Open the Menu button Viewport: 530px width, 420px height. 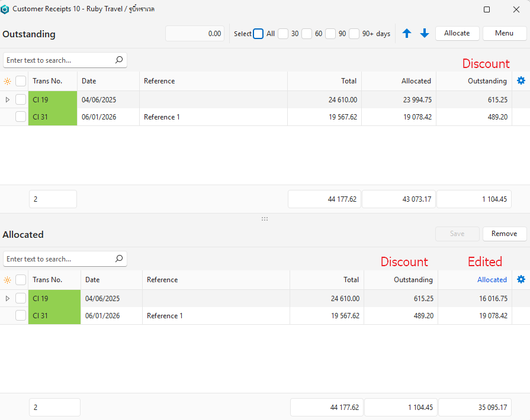[x=505, y=33]
